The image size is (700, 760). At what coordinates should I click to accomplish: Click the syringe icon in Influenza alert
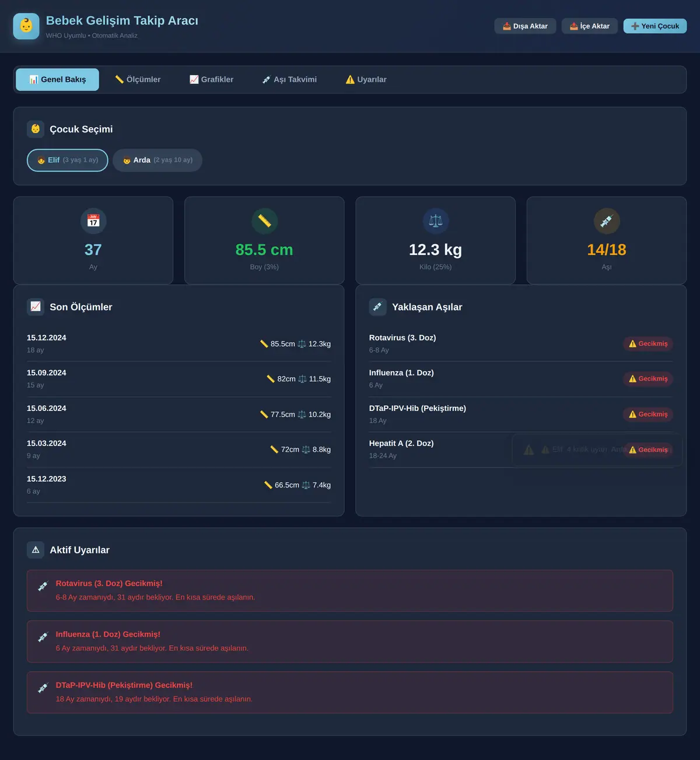point(43,637)
